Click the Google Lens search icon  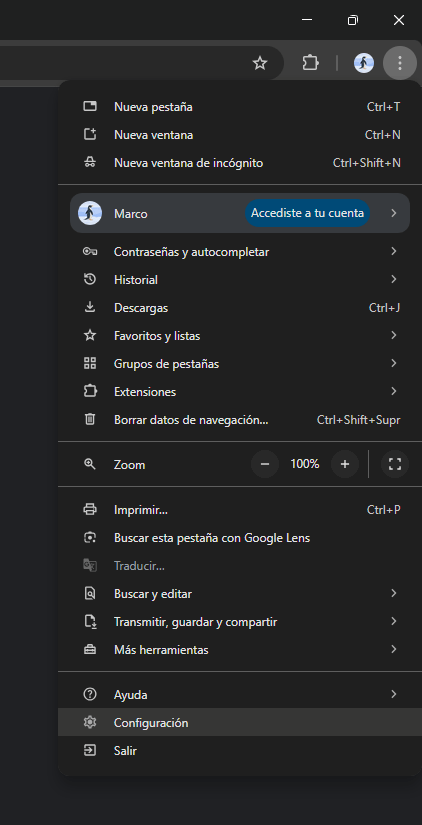click(x=90, y=538)
